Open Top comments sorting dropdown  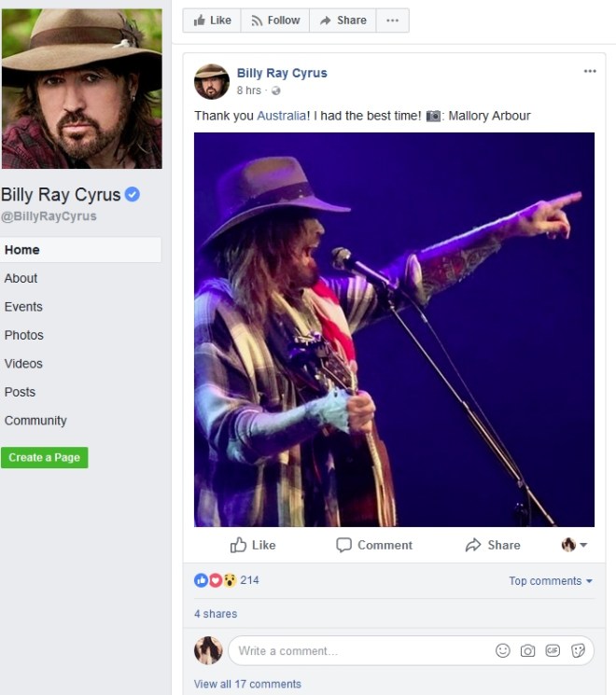point(551,581)
